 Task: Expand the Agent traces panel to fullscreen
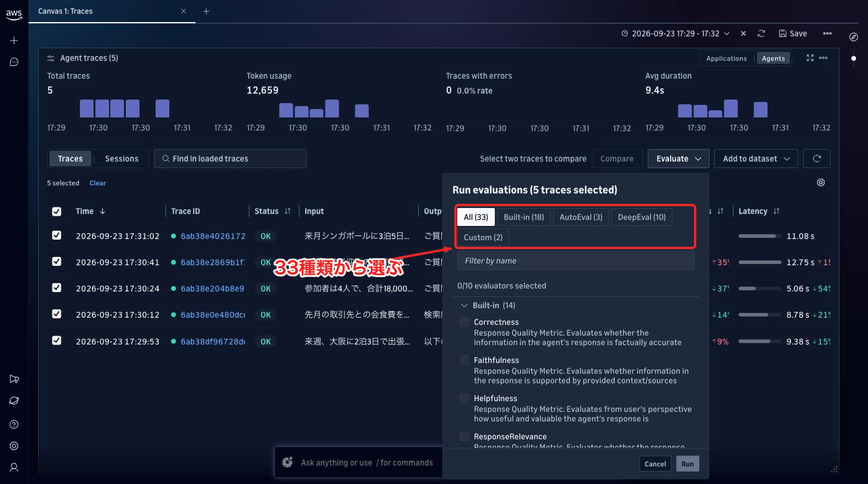coord(810,58)
